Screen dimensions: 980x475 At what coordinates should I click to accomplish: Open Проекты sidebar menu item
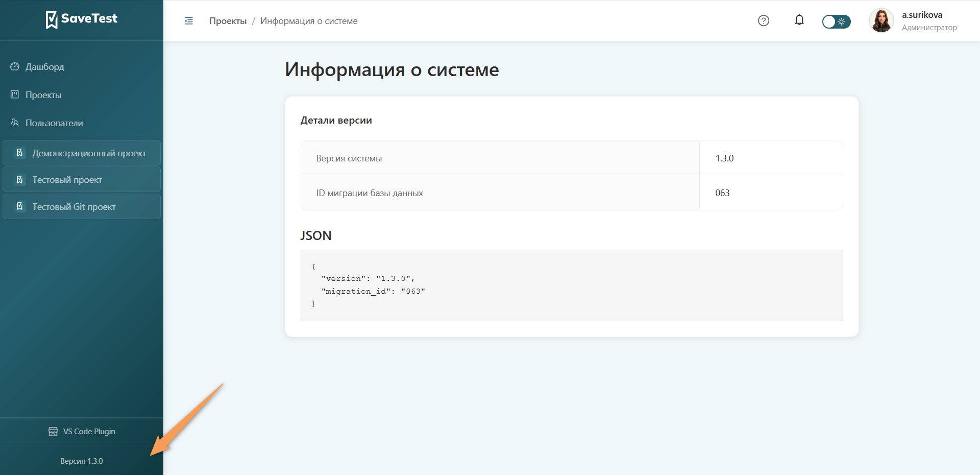point(43,95)
